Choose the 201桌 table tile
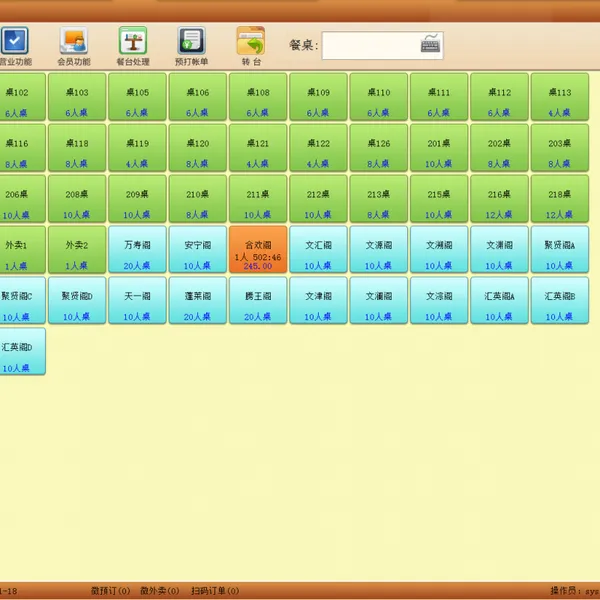The width and height of the screenshot is (600, 600). [x=439, y=148]
